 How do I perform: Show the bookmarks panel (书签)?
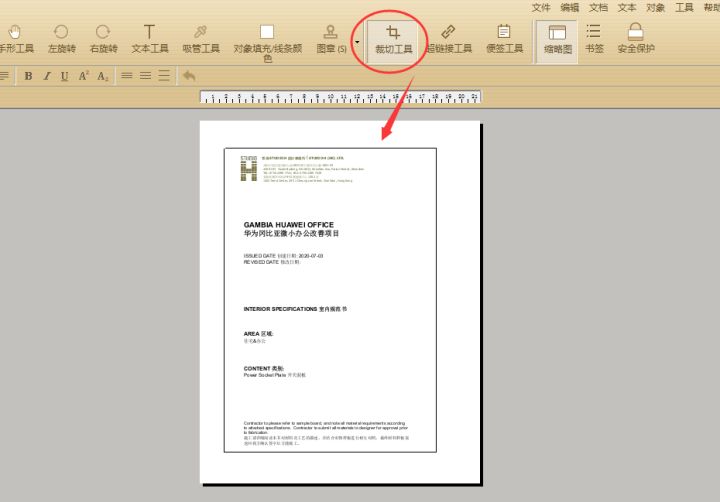pyautogui.click(x=594, y=39)
